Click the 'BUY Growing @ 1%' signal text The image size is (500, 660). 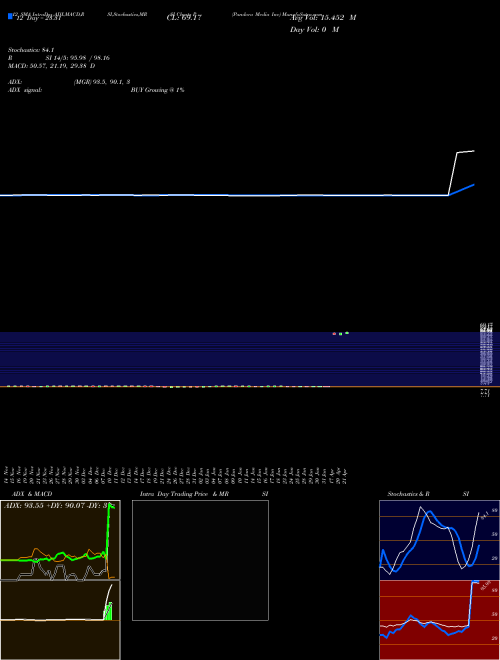[157, 90]
